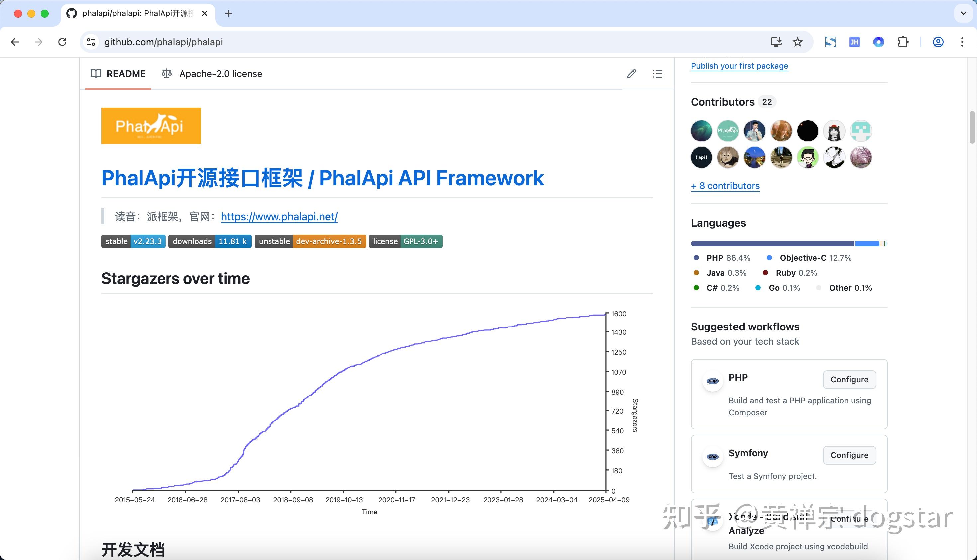Click the browser back arrow
This screenshot has height=560, width=977.
pyautogui.click(x=14, y=42)
